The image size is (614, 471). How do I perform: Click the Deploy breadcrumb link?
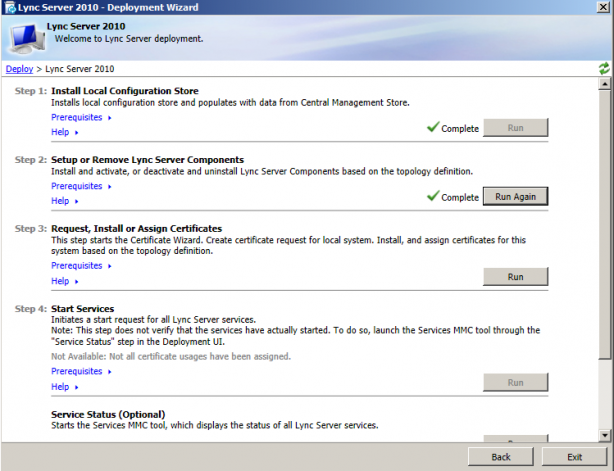(x=19, y=69)
